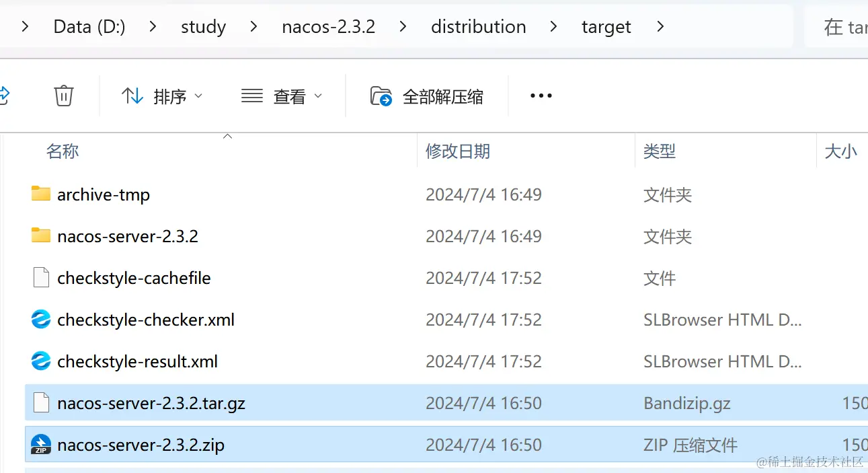The image size is (868, 473).
Task: Click the checkstyle-checker.xml browser icon
Action: [41, 320]
